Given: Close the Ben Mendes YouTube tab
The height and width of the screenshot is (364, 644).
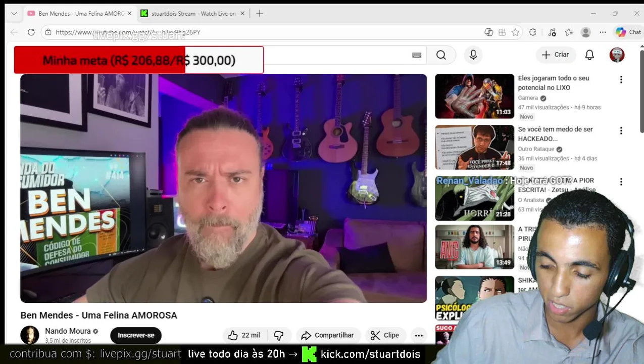Looking at the screenshot, I should [129, 14].
